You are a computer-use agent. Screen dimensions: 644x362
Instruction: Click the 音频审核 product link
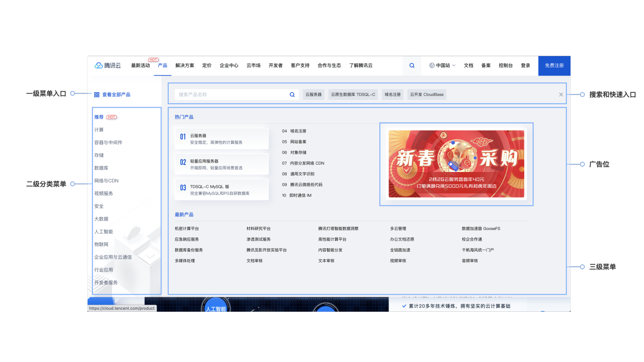pyautogui.click(x=470, y=261)
